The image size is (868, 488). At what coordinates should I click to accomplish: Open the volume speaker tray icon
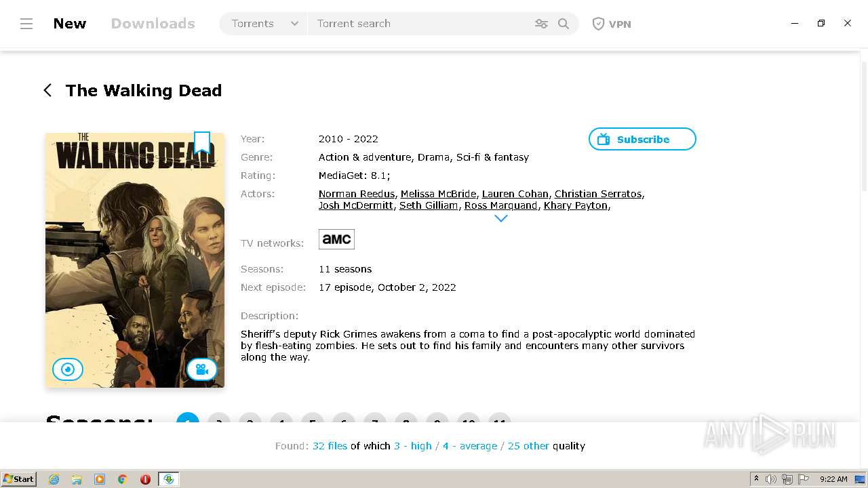(771, 479)
